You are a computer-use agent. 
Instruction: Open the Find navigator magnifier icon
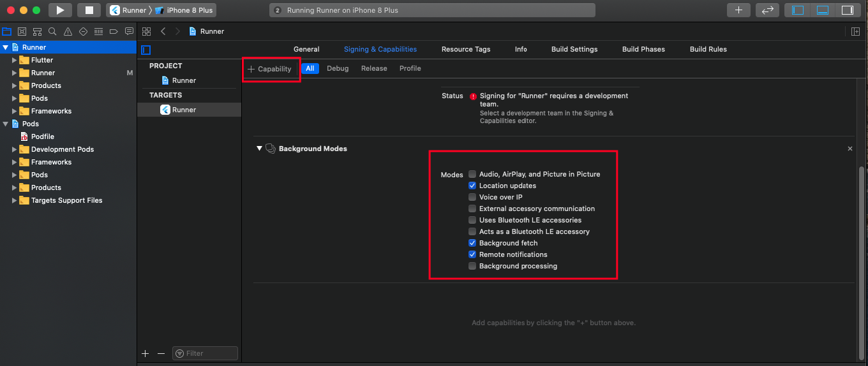pyautogui.click(x=52, y=31)
